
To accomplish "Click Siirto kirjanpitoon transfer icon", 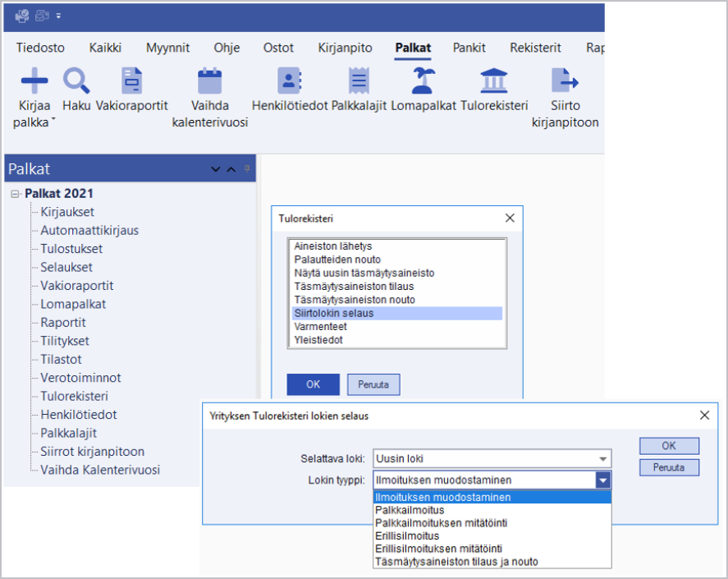I will [565, 80].
